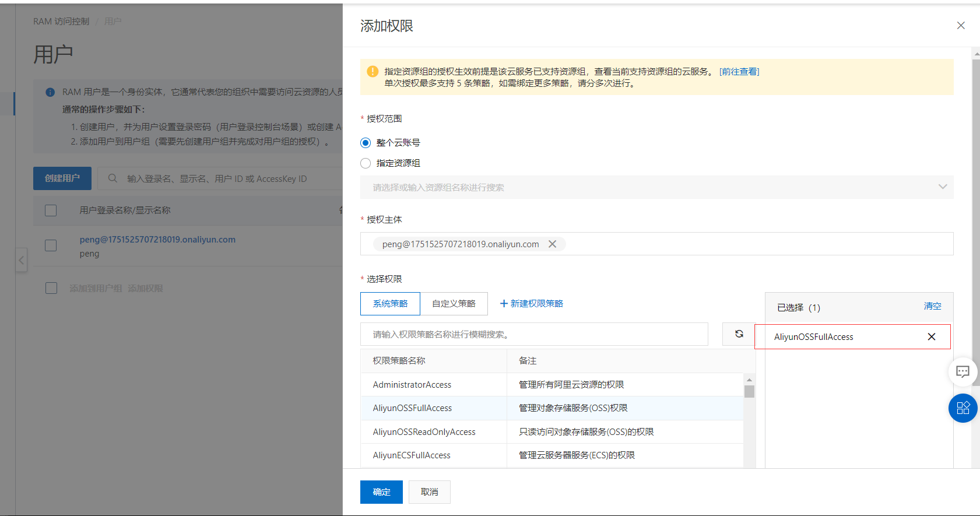Click 新建权限策略 link
The image size is (980, 516).
(x=532, y=304)
